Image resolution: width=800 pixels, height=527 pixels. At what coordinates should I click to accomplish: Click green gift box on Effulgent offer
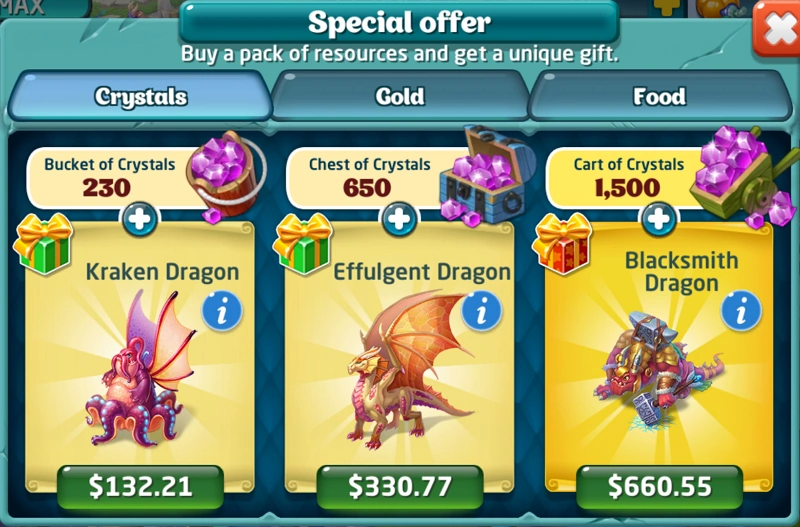tap(303, 243)
